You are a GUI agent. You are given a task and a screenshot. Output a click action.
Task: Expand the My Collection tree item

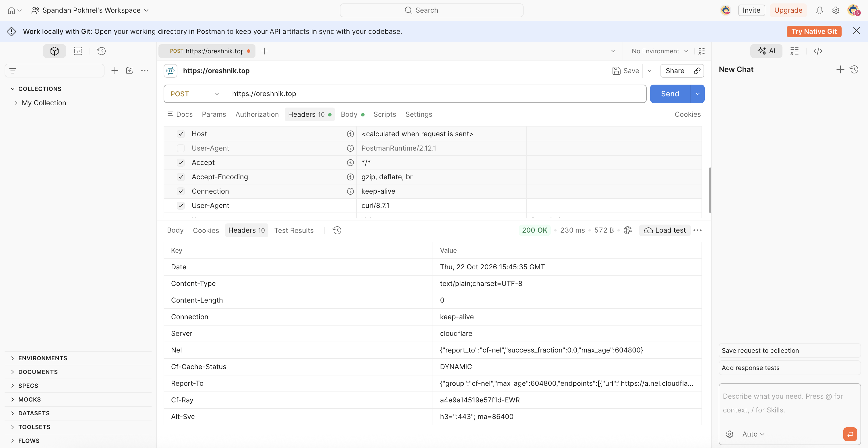(x=16, y=103)
